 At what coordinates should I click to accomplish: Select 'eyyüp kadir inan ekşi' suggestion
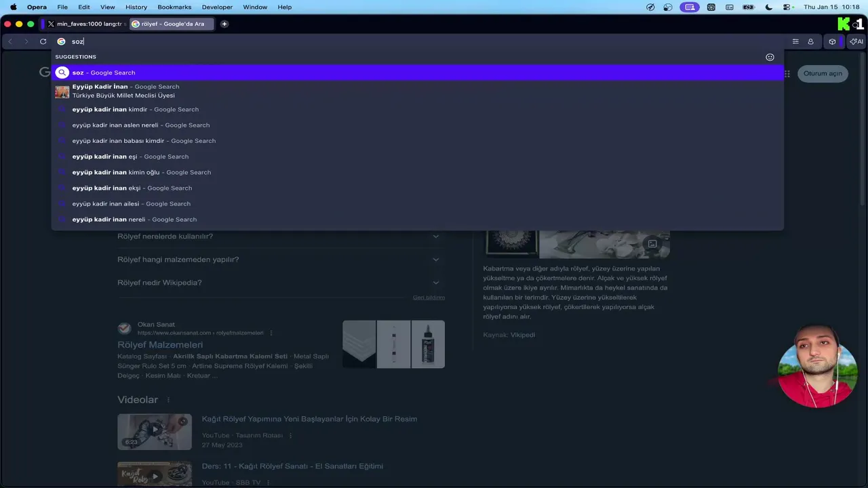click(418, 188)
